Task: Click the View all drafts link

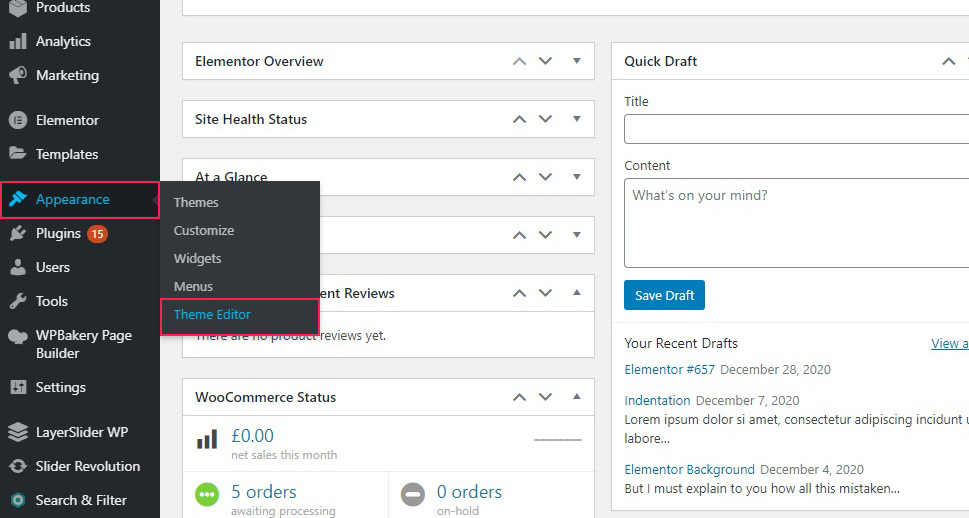Action: pos(950,344)
